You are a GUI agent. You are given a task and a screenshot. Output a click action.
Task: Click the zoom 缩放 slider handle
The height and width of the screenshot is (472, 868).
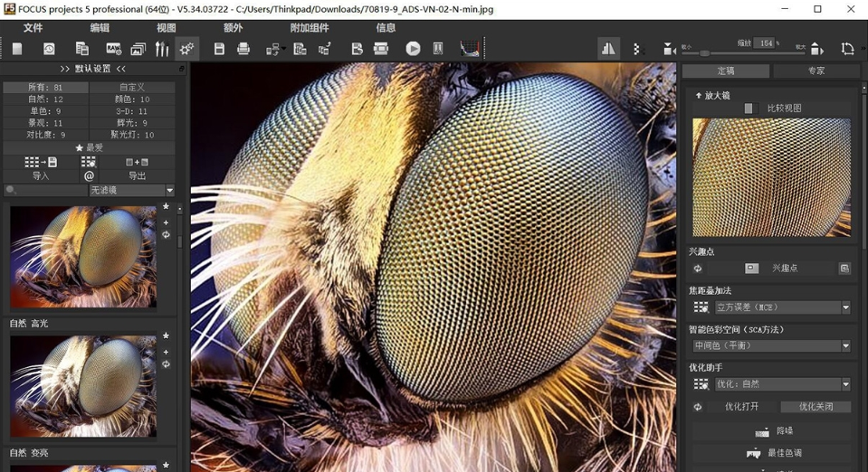tap(705, 53)
